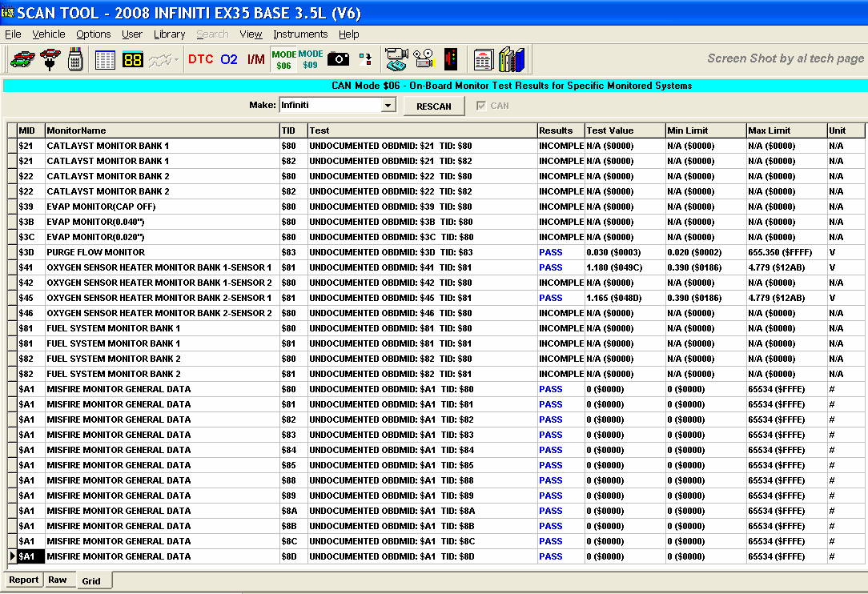Click inside the Make field showing Infiniti
The image size is (868, 594).
pos(331,105)
